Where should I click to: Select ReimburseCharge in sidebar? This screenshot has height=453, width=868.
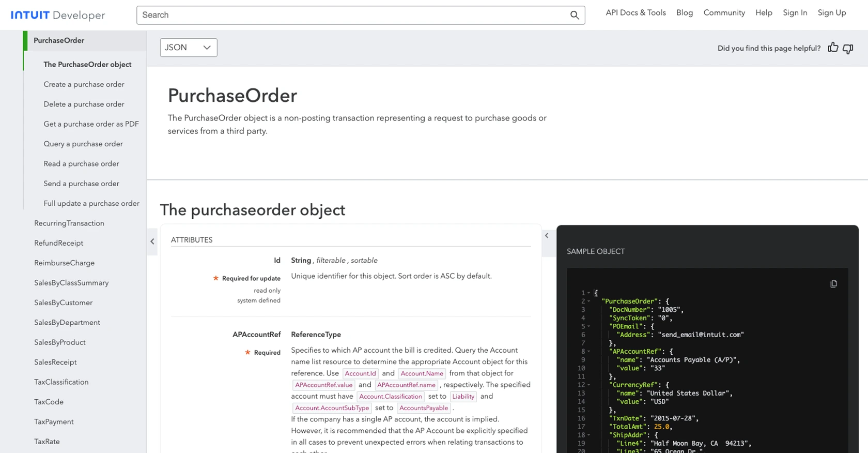[x=64, y=263]
